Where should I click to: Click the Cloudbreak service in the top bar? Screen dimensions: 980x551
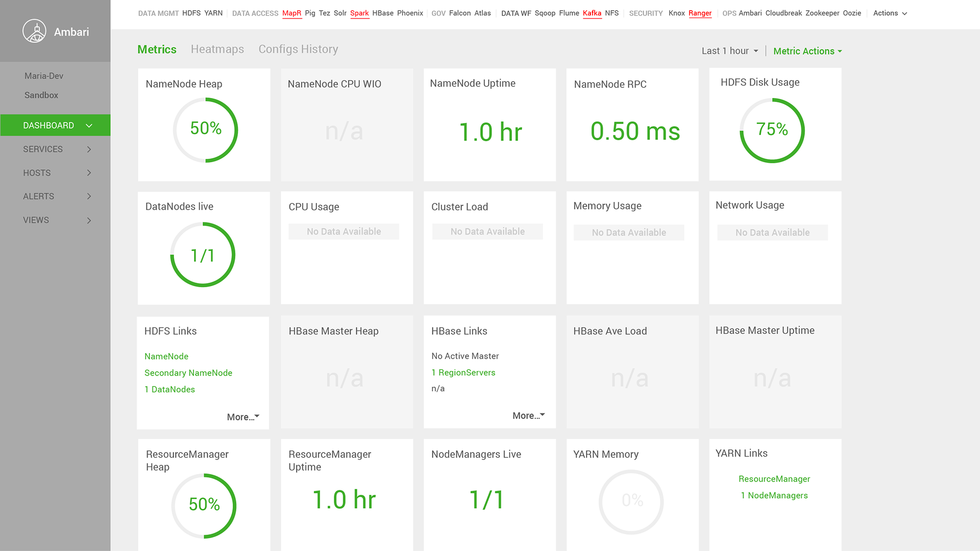click(783, 13)
